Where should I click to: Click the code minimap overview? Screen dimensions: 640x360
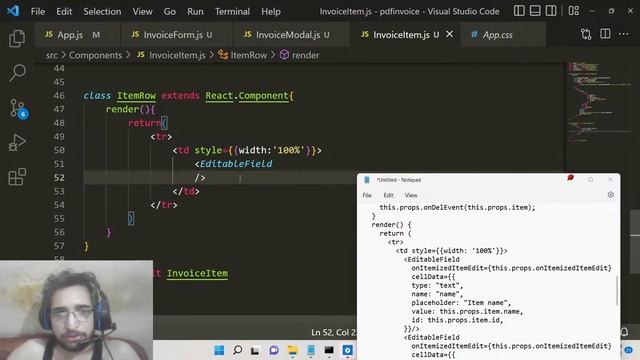[599, 102]
